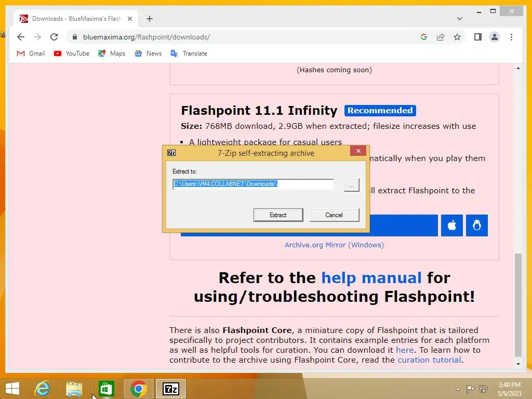Click the Recommended badge
This screenshot has height=399, width=532.
(x=380, y=111)
